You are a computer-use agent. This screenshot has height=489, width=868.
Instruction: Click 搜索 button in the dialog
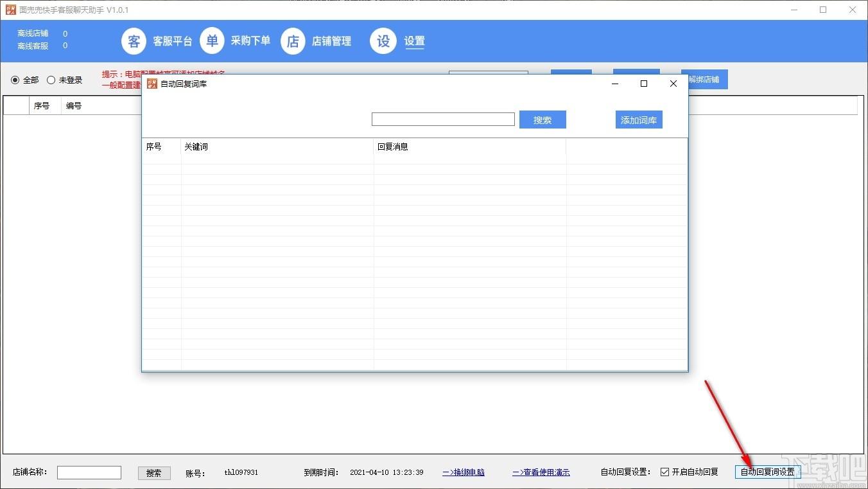(x=542, y=120)
